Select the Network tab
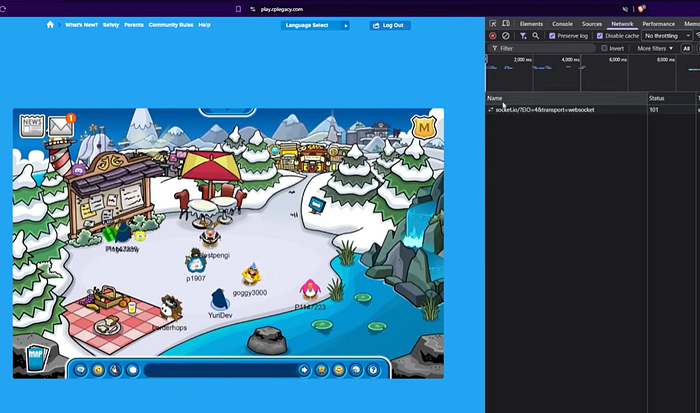Image resolution: width=700 pixels, height=413 pixels. coord(622,24)
